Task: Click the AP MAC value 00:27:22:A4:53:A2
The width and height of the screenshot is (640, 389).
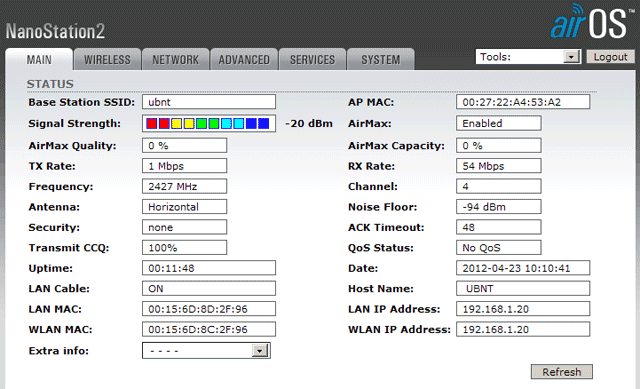Action: point(523,102)
